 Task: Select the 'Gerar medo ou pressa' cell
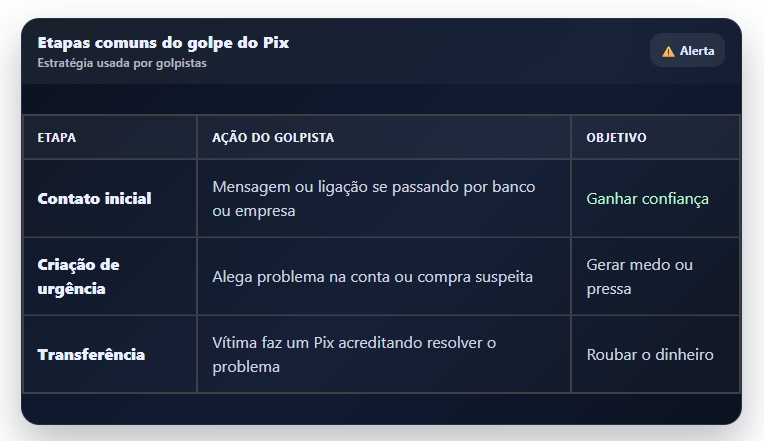click(639, 277)
